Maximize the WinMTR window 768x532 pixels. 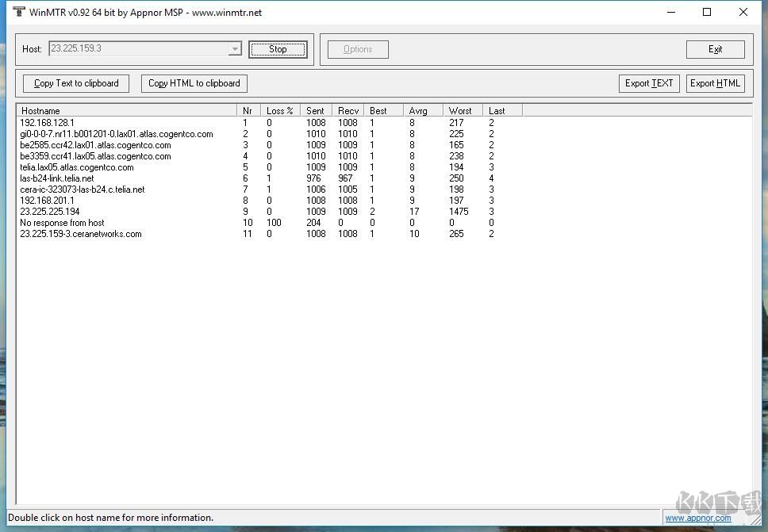(x=707, y=12)
